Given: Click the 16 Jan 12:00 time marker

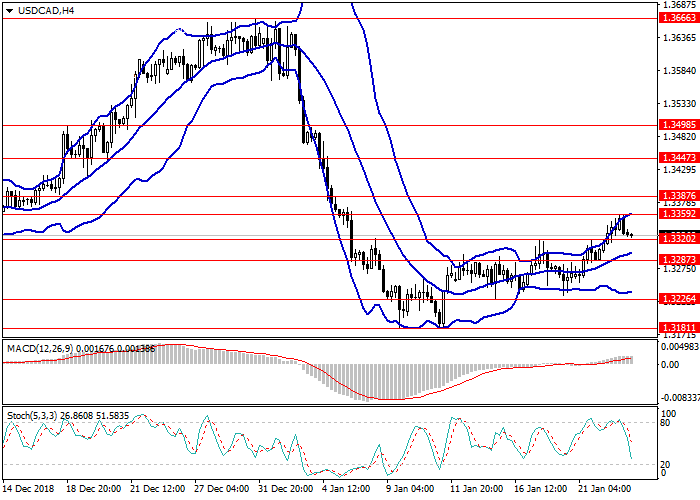Looking at the screenshot, I should coord(539,489).
